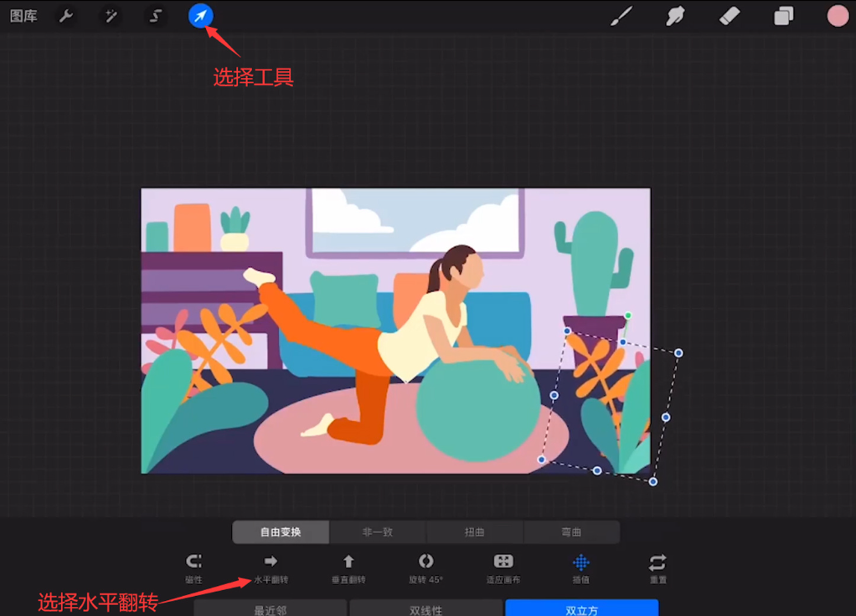The image size is (856, 616).
Task: Select the 双线性 interpolation mode
Action: 426,608
